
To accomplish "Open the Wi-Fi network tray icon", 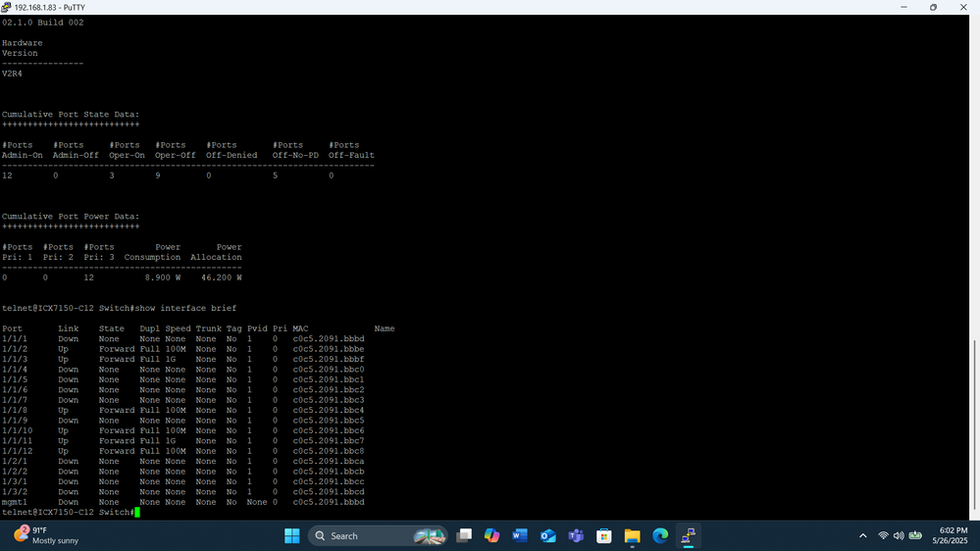I will tap(883, 536).
